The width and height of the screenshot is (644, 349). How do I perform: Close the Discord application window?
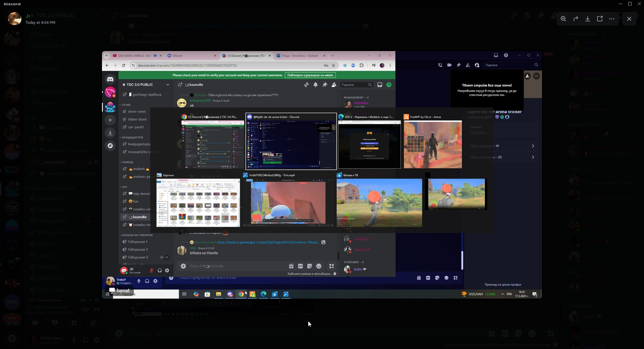639,4
